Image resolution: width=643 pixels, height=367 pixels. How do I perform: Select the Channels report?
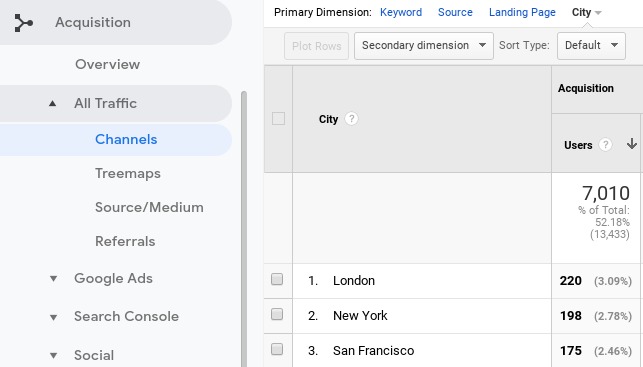pyautogui.click(x=126, y=139)
